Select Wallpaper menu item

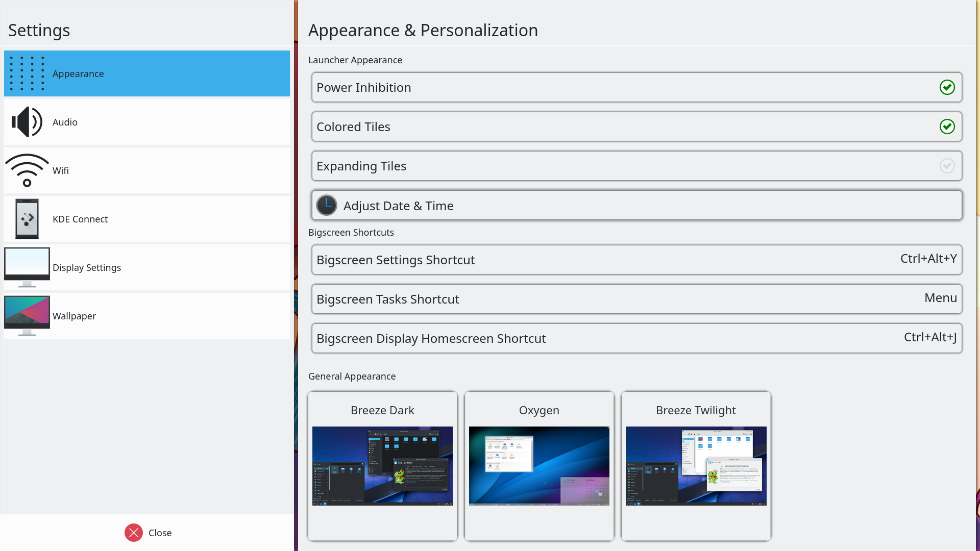coord(146,315)
